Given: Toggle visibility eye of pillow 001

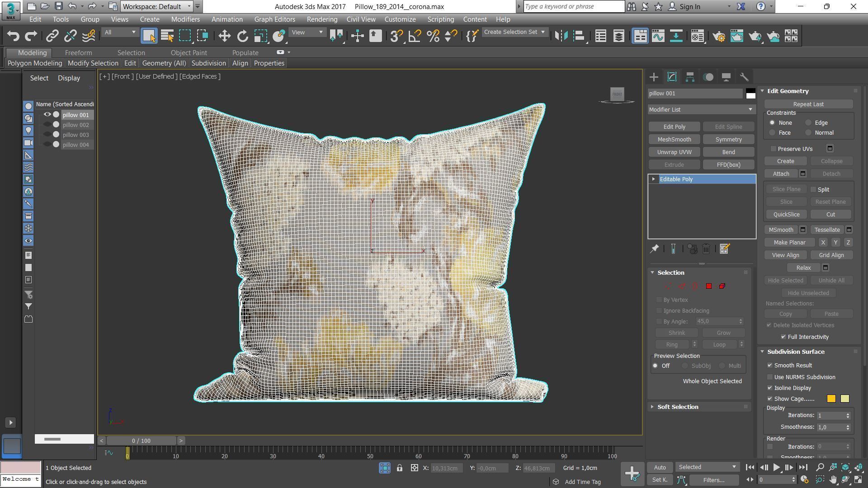Looking at the screenshot, I should 47,115.
